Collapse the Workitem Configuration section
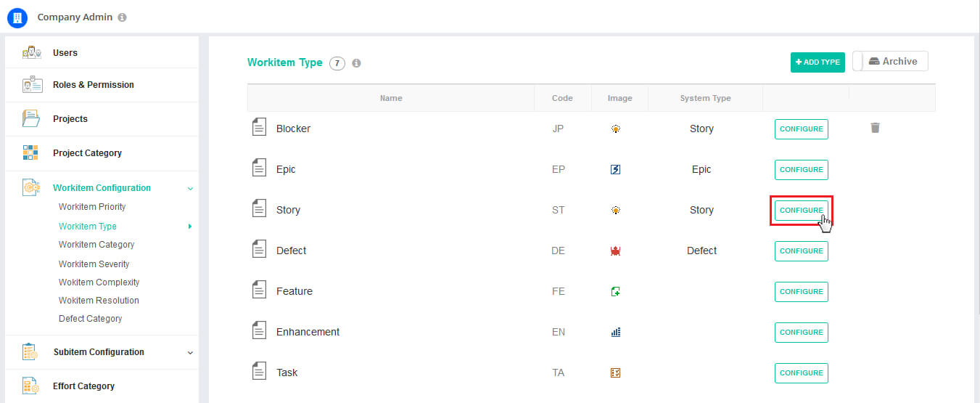Viewport: 980px width, 403px height. pos(190,189)
